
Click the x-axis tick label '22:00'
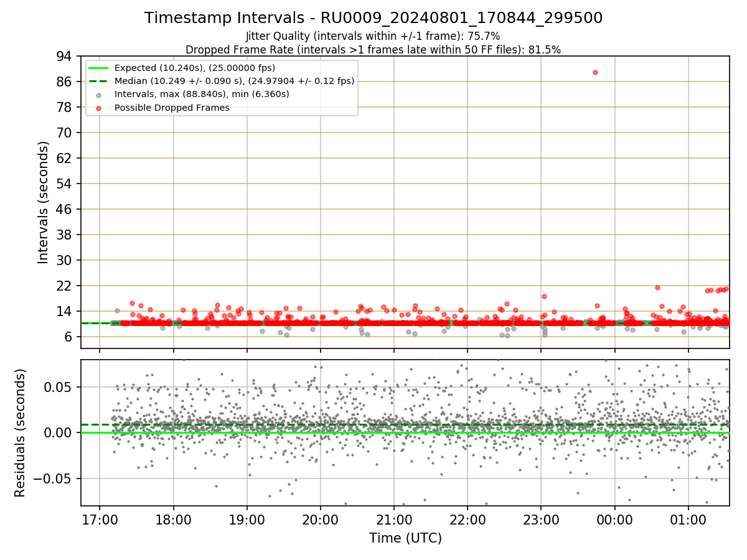[x=467, y=519]
